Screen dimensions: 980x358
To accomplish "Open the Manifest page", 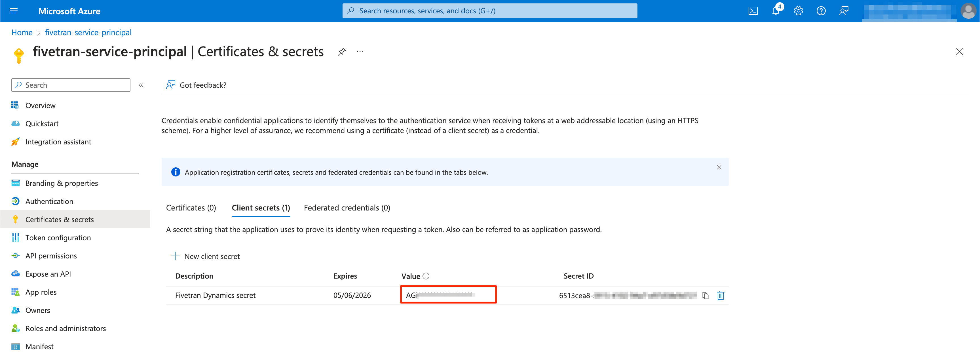I will tap(39, 347).
